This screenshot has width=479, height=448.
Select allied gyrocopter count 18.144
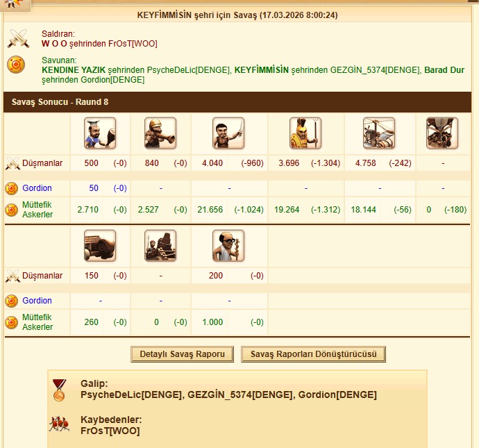[364, 210]
